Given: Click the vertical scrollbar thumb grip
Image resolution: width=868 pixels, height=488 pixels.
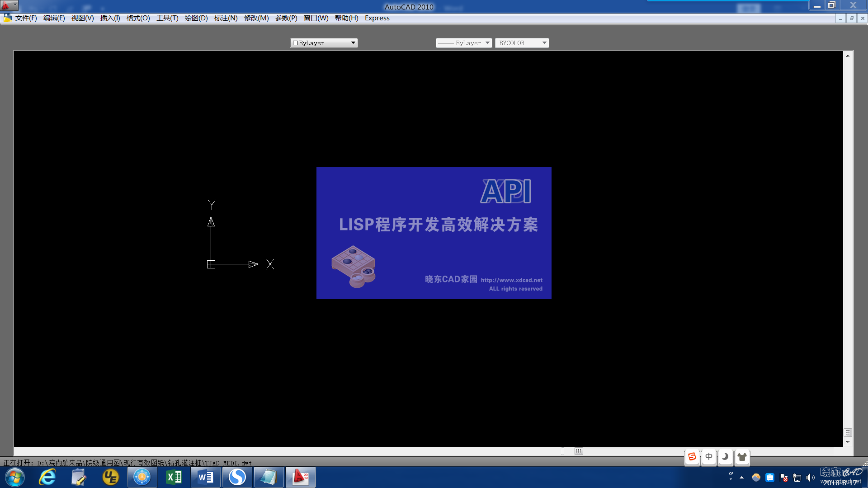Looking at the screenshot, I should click(848, 432).
